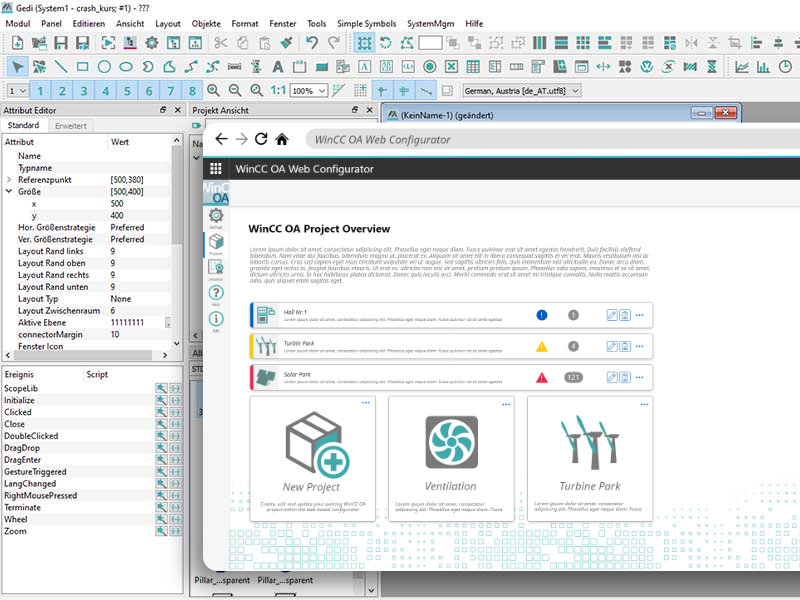Select the pointer selection tool
800x600 pixels.
point(18,66)
